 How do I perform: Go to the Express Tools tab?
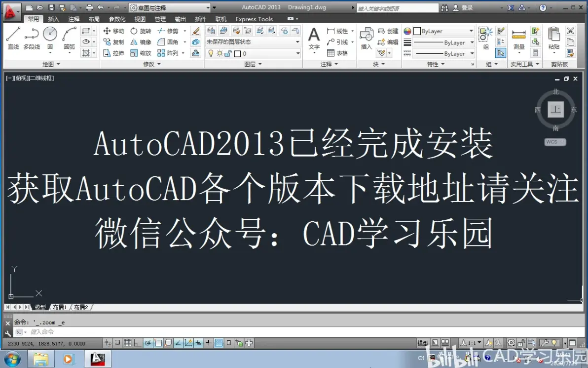click(254, 19)
